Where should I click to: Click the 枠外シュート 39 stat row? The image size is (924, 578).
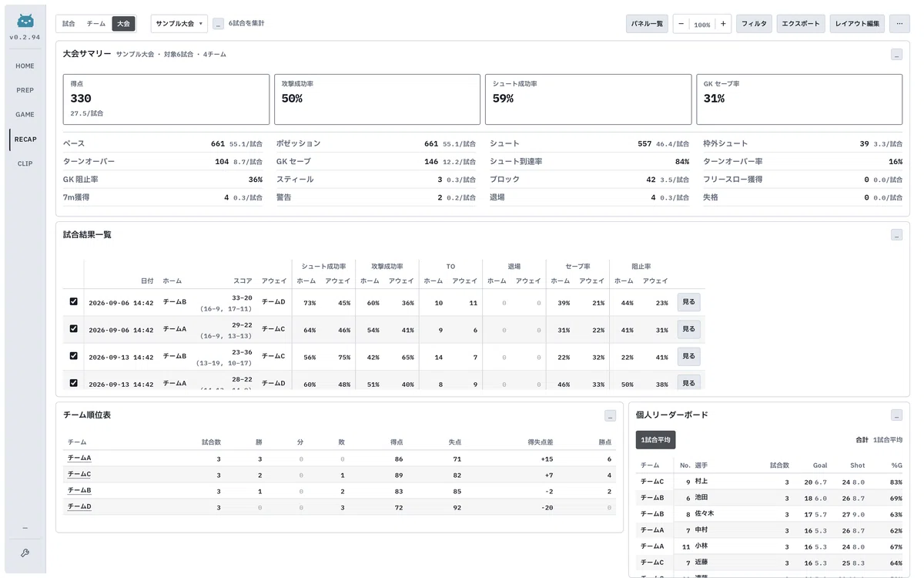(802, 144)
